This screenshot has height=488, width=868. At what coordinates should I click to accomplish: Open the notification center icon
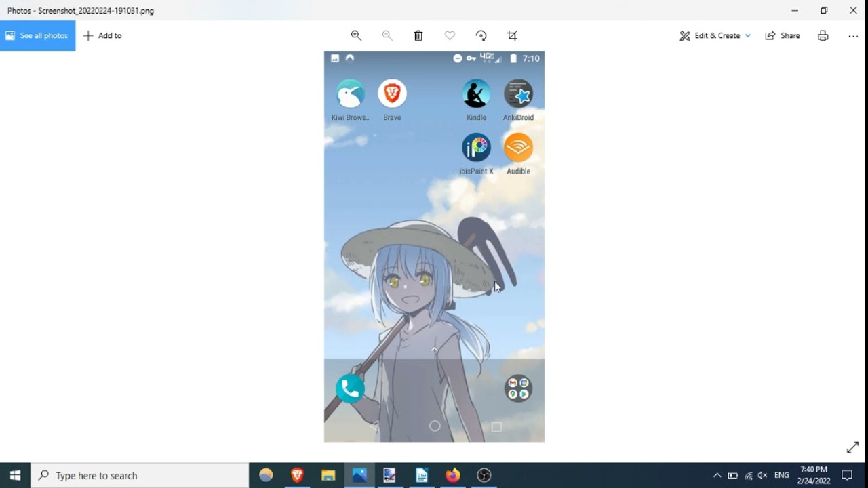847,475
